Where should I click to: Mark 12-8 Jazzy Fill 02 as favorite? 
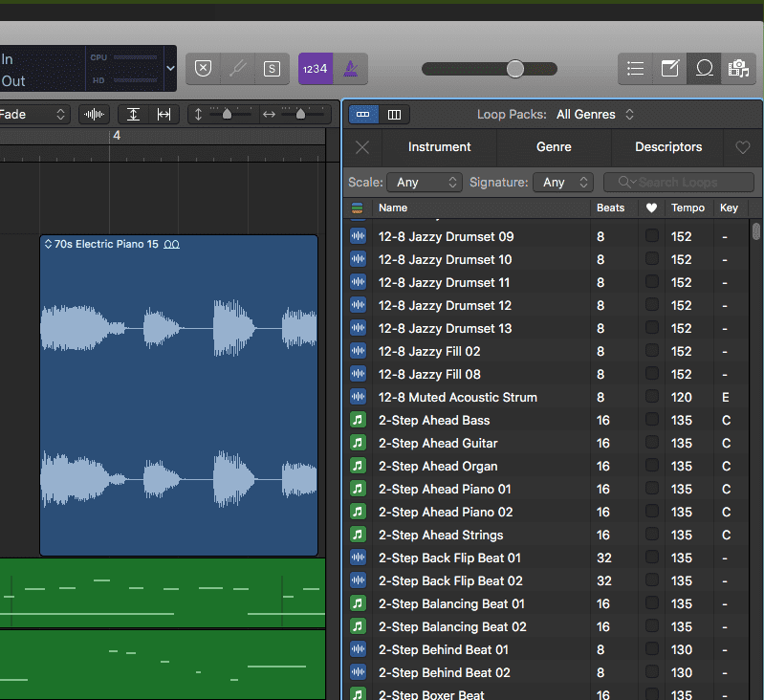652,350
